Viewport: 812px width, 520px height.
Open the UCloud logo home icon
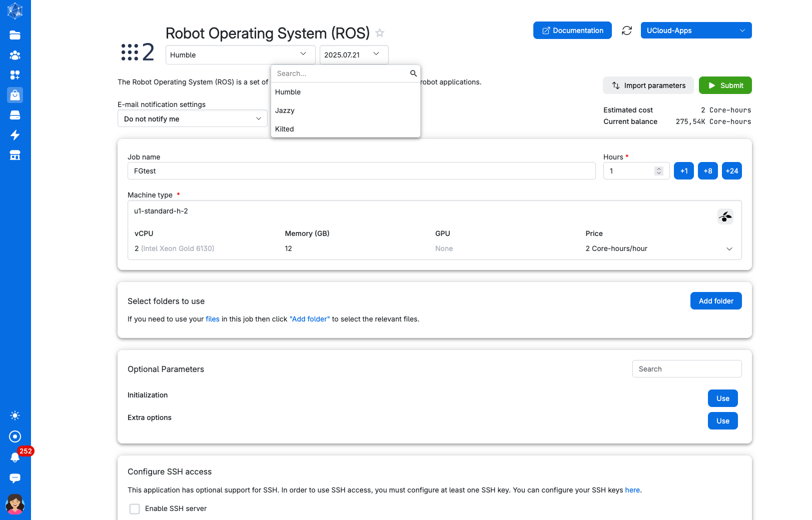click(x=15, y=11)
